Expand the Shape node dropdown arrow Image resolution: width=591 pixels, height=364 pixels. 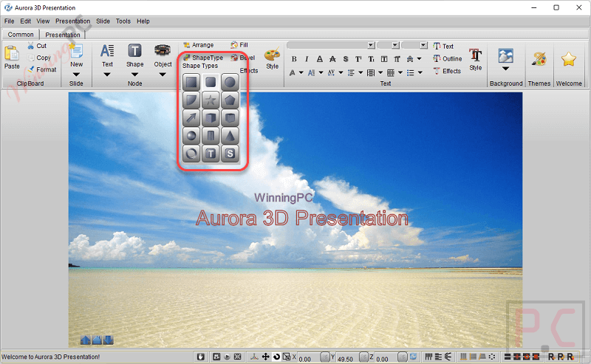pyautogui.click(x=134, y=75)
